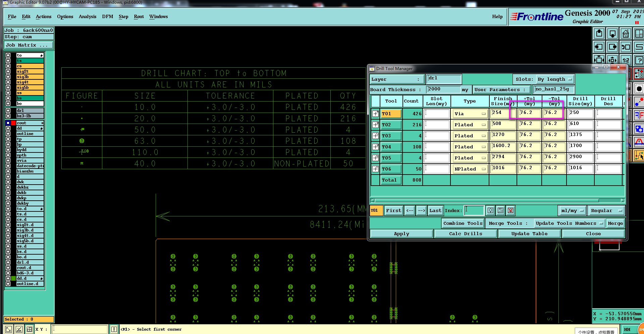Expand the T03 tool row plus button

click(376, 136)
